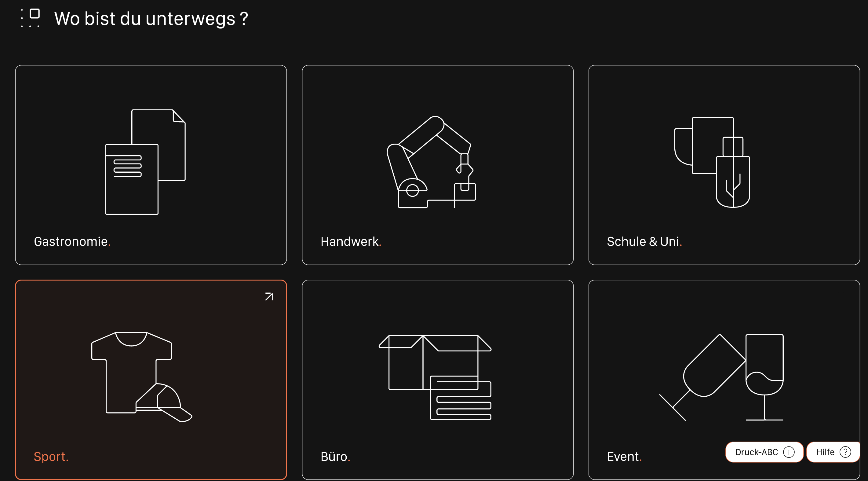Screen dimensions: 868x481
Task: Click the question mark icon in Hilfe
Action: click(x=845, y=452)
